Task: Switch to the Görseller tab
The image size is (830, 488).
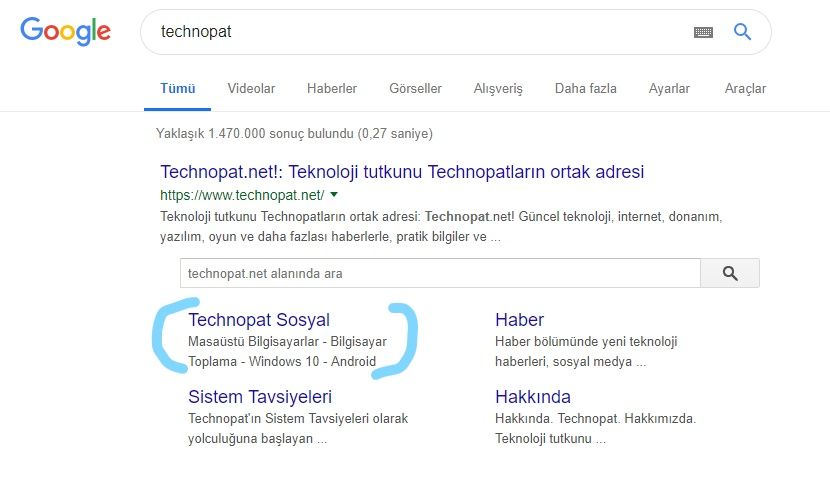Action: tap(415, 88)
